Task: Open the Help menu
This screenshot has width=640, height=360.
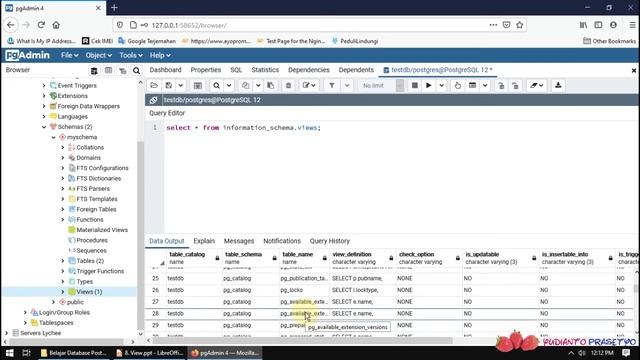Action: click(160, 55)
